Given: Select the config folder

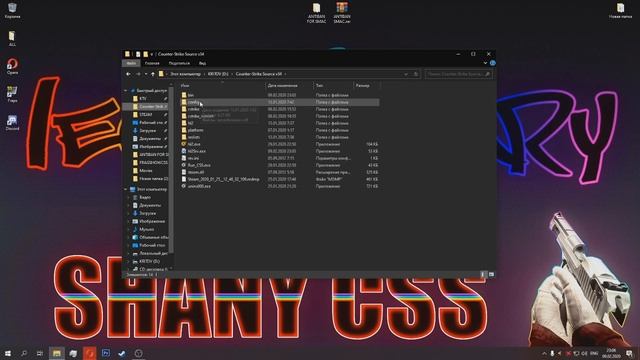Looking at the screenshot, I should [281, 102].
